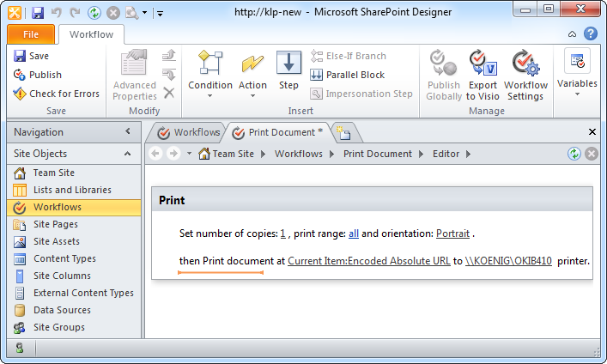Open Data Sources
Viewport: 607px width, 364px height.
tap(74, 310)
